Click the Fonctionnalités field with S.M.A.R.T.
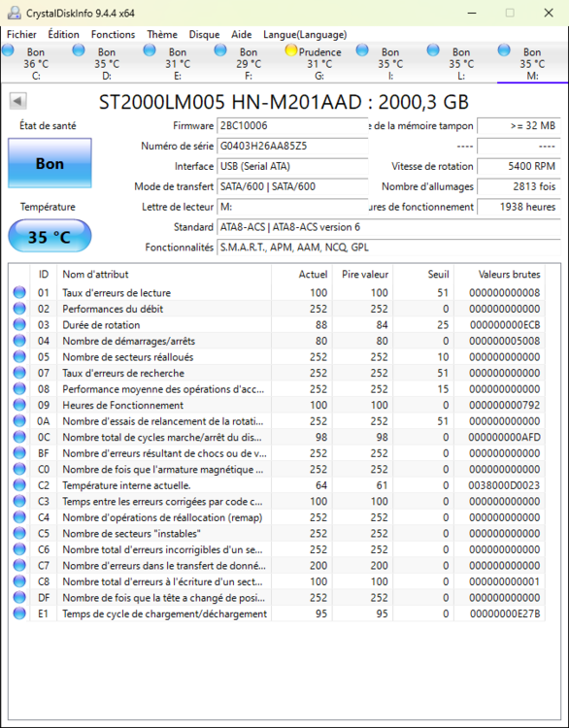This screenshot has height=728, width=569. [388, 247]
